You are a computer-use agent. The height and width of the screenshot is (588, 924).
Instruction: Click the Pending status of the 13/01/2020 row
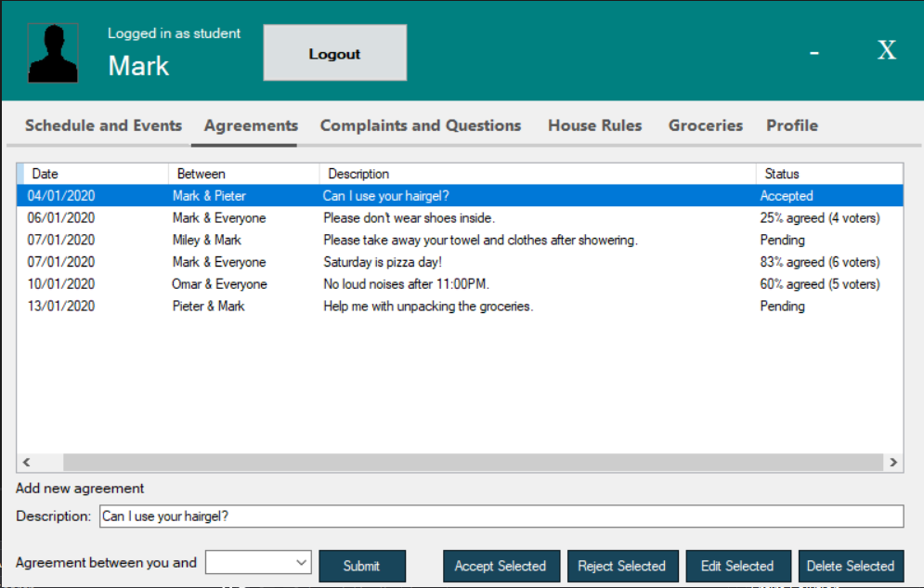pyautogui.click(x=782, y=307)
